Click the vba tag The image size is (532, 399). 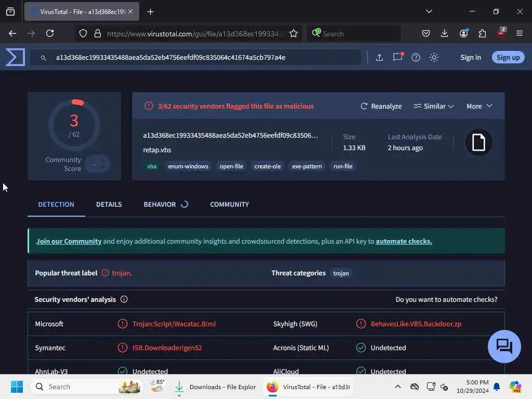pyautogui.click(x=152, y=166)
